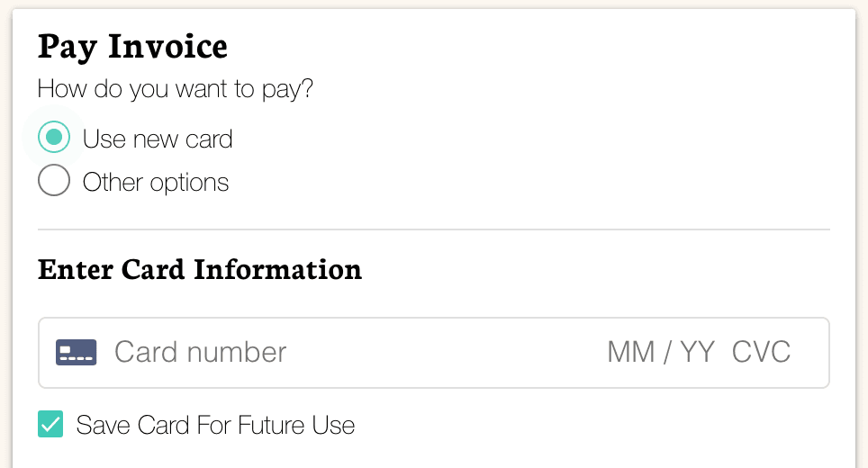Screen dimensions: 868x468
Task: Choose the "Other options" radio button
Action: click(54, 181)
